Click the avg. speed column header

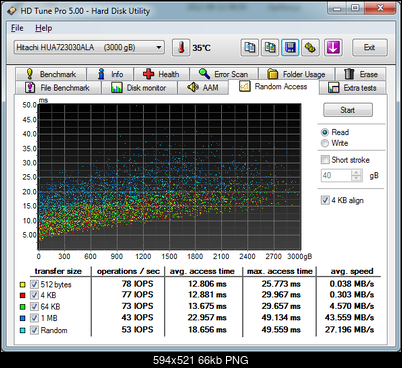tap(352, 271)
